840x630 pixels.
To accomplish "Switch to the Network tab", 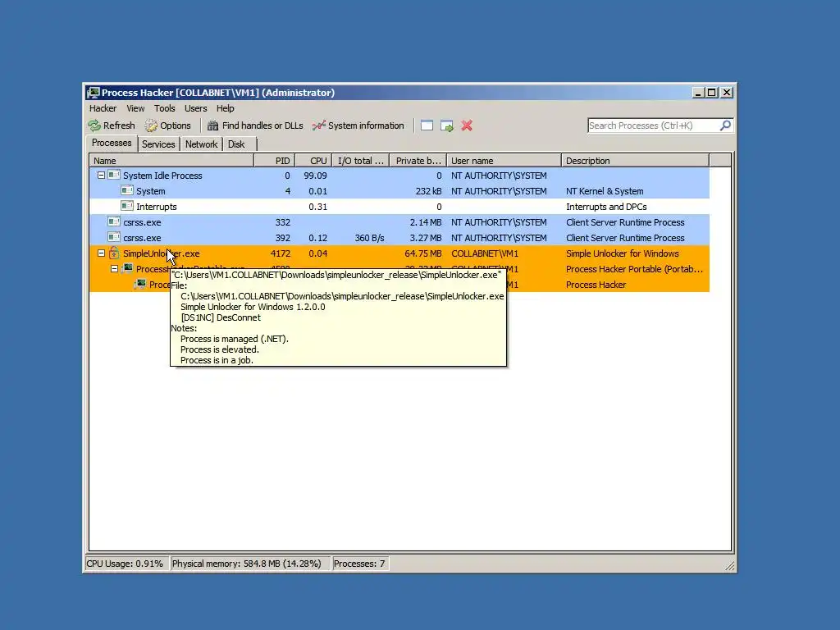I will coord(202,144).
